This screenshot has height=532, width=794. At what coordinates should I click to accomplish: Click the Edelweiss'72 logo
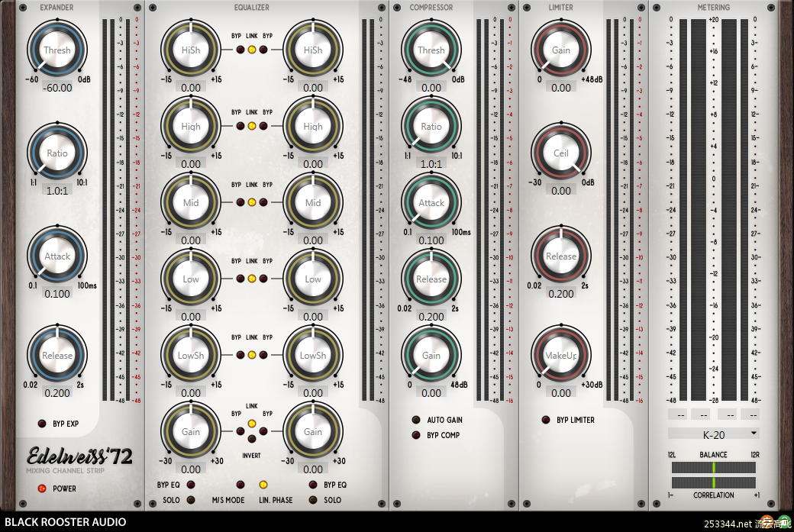[x=79, y=456]
